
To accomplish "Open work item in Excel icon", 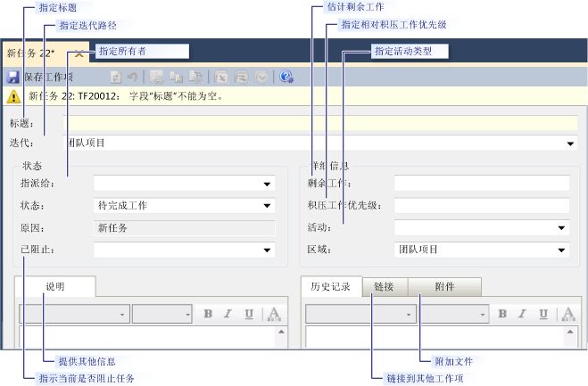I will [221, 78].
